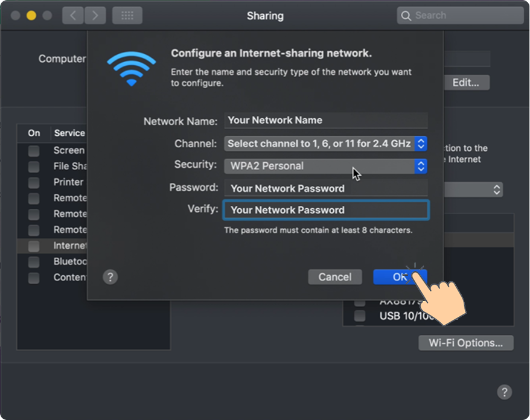Screen dimensions: 530x420
Task: Click the bottom-right help question mark
Action: (x=505, y=392)
